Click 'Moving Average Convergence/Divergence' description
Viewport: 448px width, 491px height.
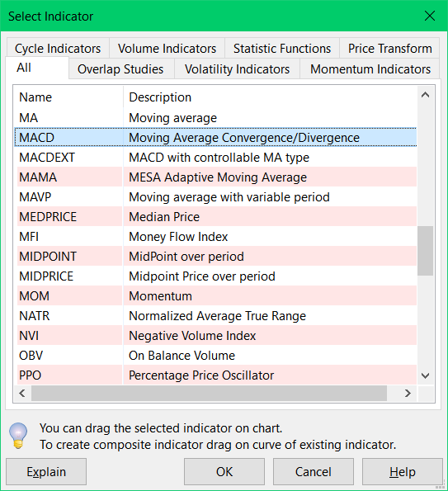(x=244, y=138)
